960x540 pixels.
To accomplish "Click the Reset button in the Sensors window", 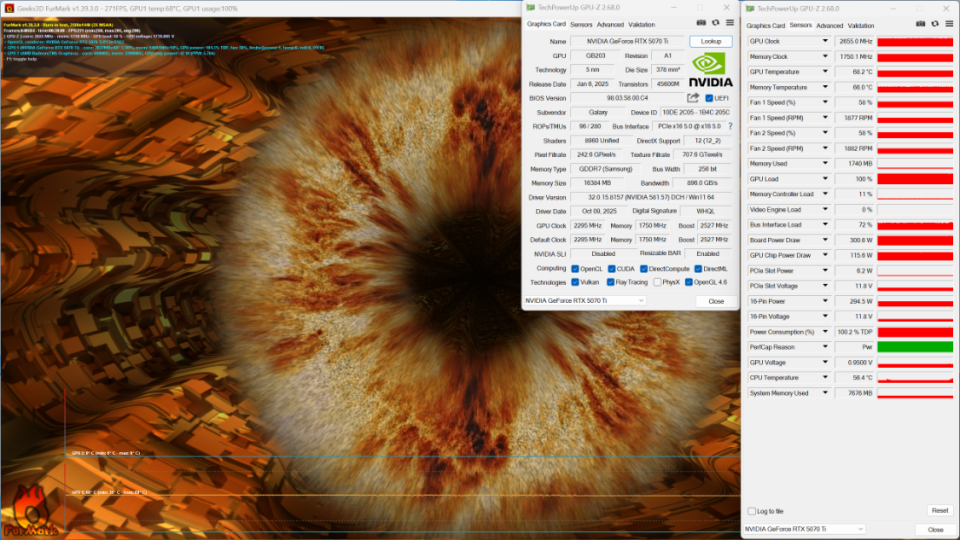I will coord(940,511).
